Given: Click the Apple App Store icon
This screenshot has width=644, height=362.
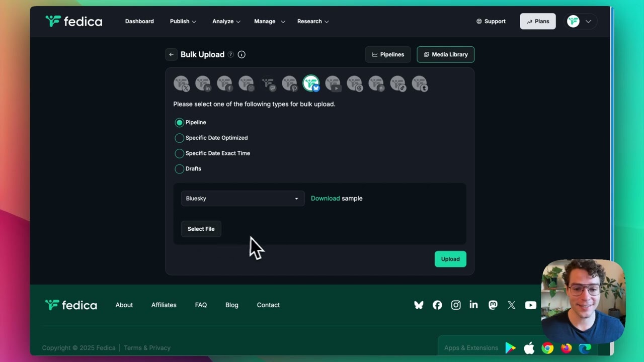Looking at the screenshot, I should click(529, 348).
